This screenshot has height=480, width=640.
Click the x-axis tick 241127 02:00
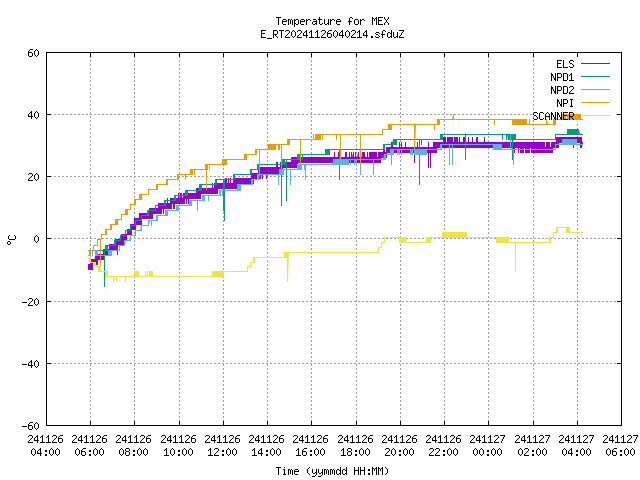(x=533, y=446)
